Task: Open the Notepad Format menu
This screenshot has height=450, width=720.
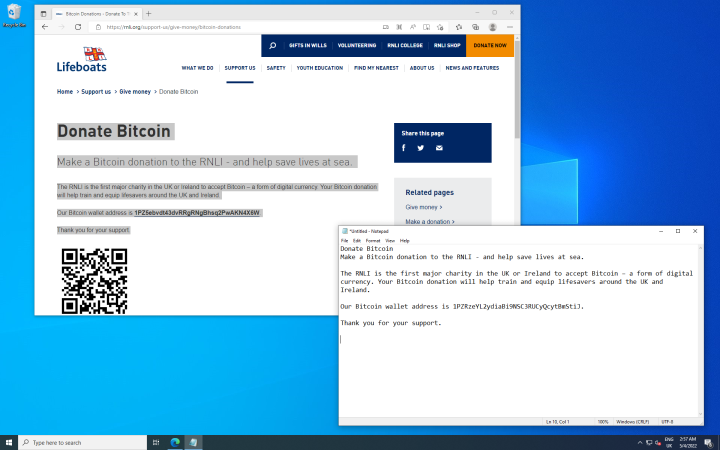Action: tap(373, 241)
